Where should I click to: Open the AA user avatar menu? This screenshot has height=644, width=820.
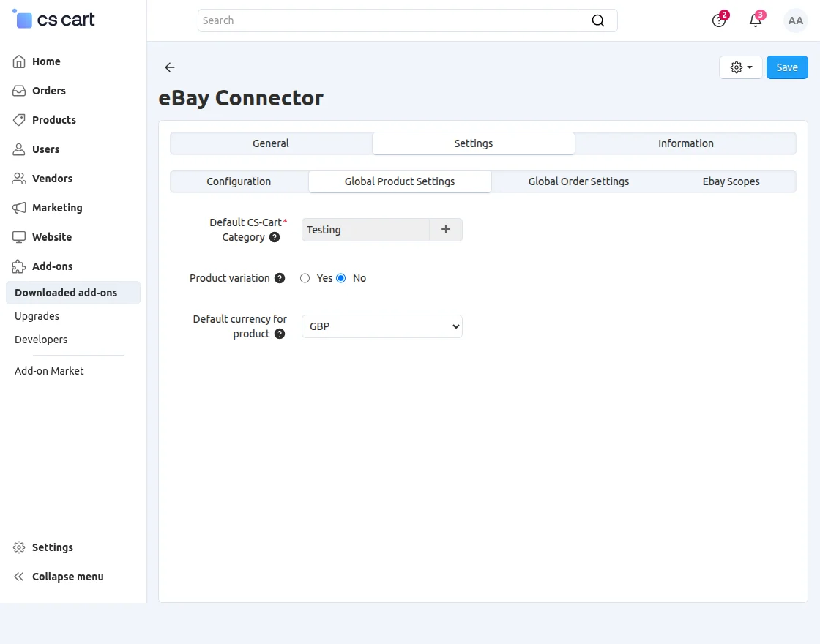[795, 20]
